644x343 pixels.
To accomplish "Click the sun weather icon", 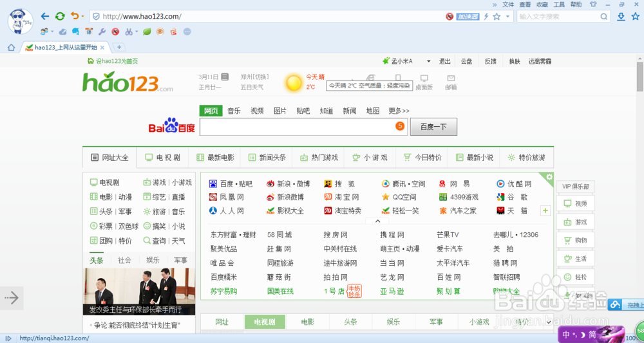I will tap(294, 83).
